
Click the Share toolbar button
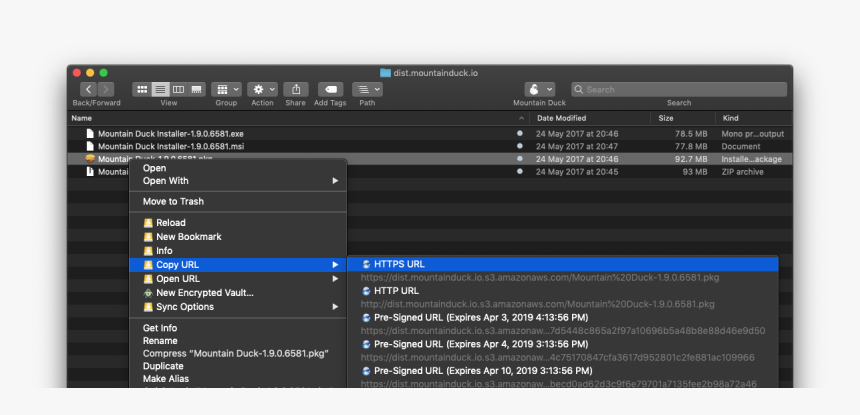pos(296,89)
